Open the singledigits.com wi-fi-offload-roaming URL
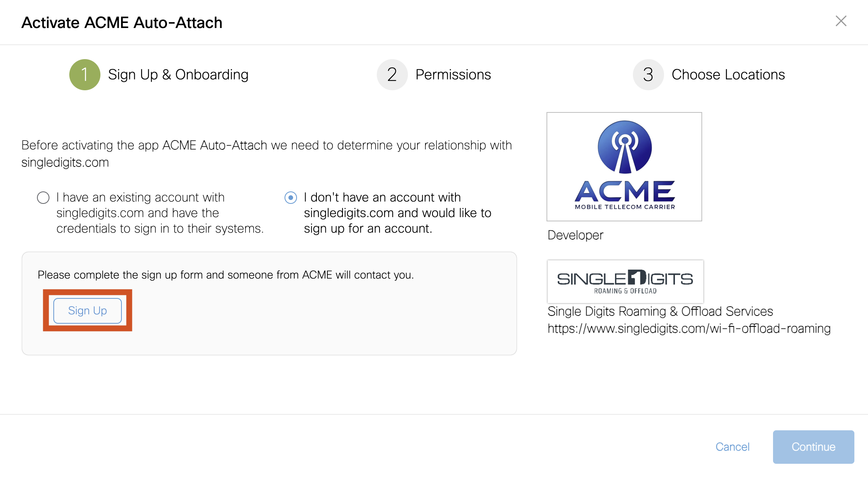The height and width of the screenshot is (477, 868). pos(689,329)
